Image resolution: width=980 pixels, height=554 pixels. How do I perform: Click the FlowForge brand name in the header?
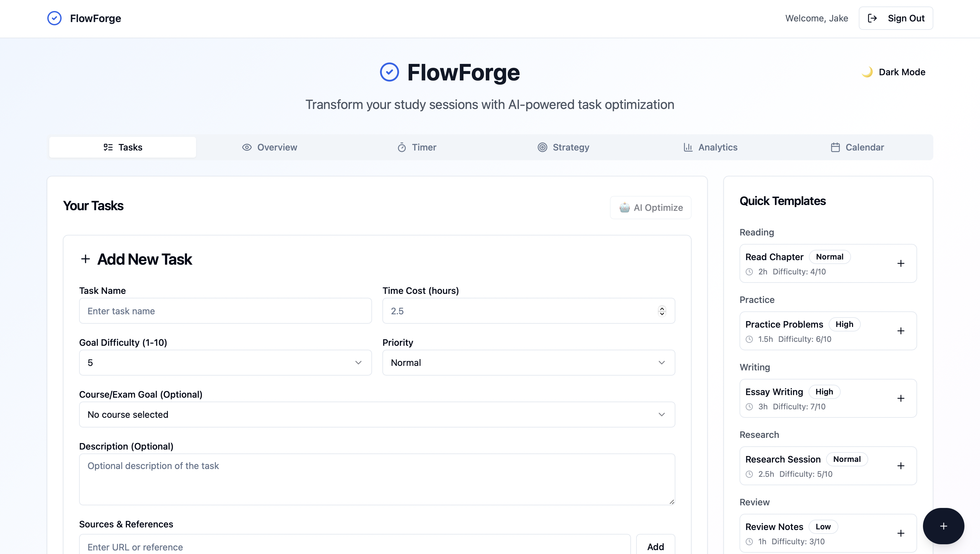point(96,18)
